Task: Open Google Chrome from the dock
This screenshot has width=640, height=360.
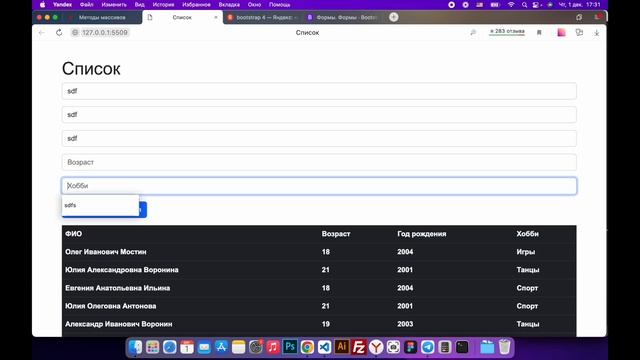Action: (x=307, y=347)
